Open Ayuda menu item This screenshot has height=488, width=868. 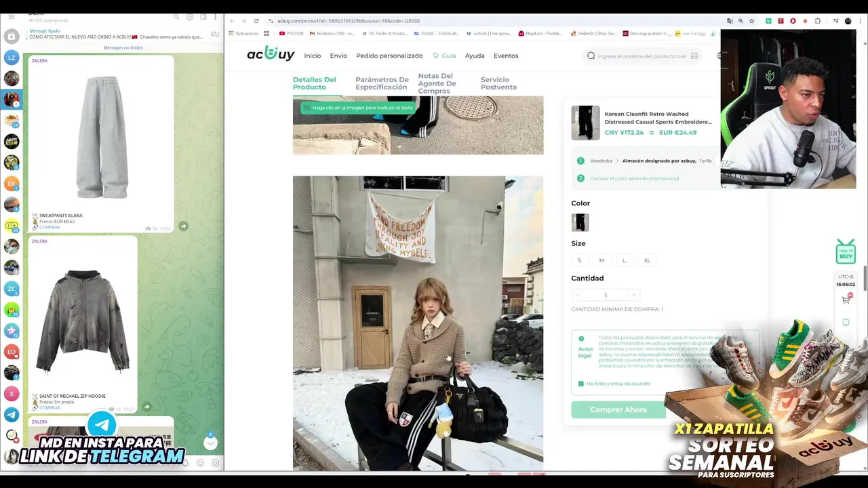coord(475,56)
